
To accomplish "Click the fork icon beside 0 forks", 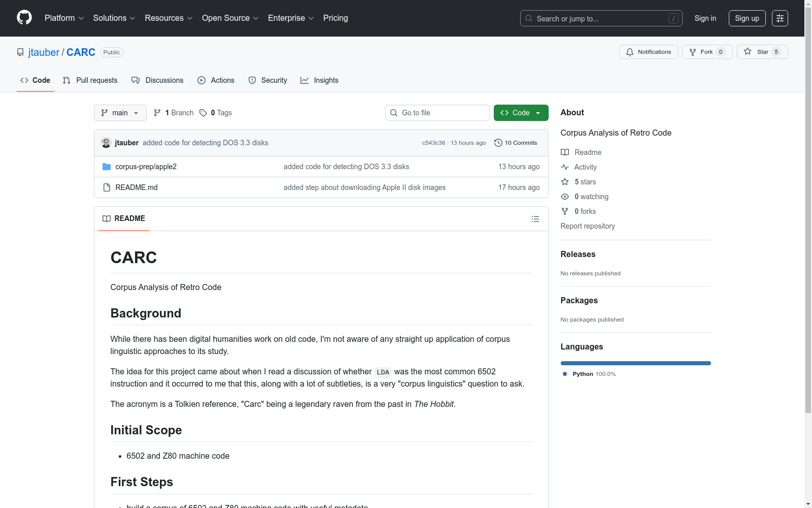I will click(x=565, y=211).
